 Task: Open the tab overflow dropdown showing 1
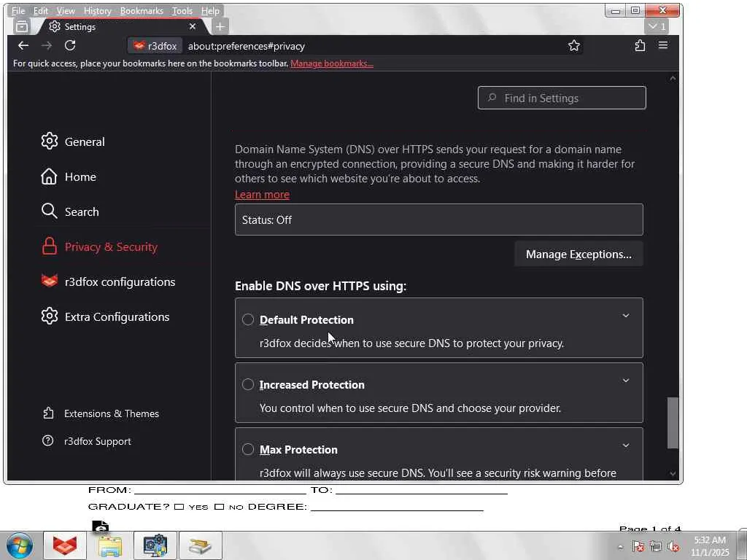point(657,27)
